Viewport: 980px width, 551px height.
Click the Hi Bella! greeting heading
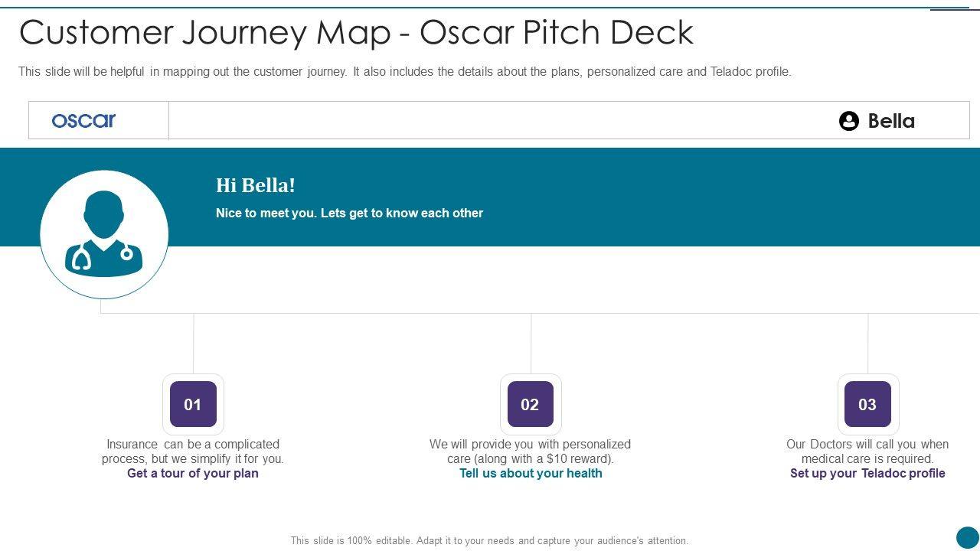(256, 185)
